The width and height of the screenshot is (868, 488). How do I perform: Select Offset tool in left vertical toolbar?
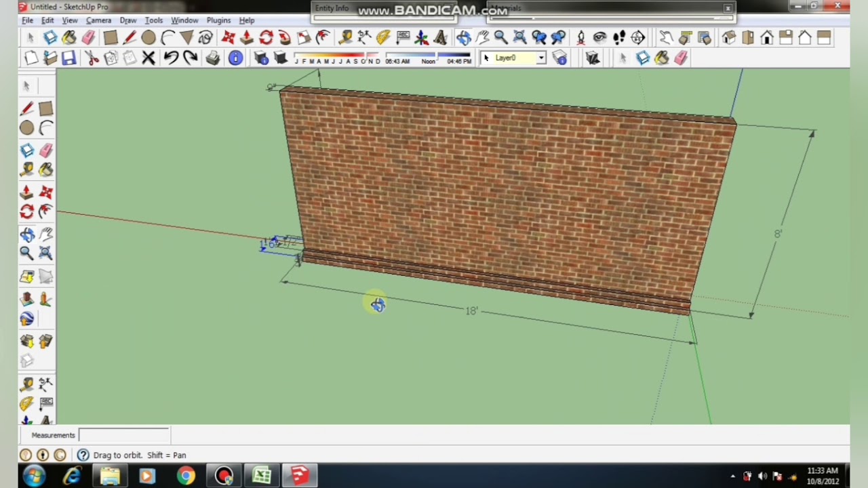(45, 212)
